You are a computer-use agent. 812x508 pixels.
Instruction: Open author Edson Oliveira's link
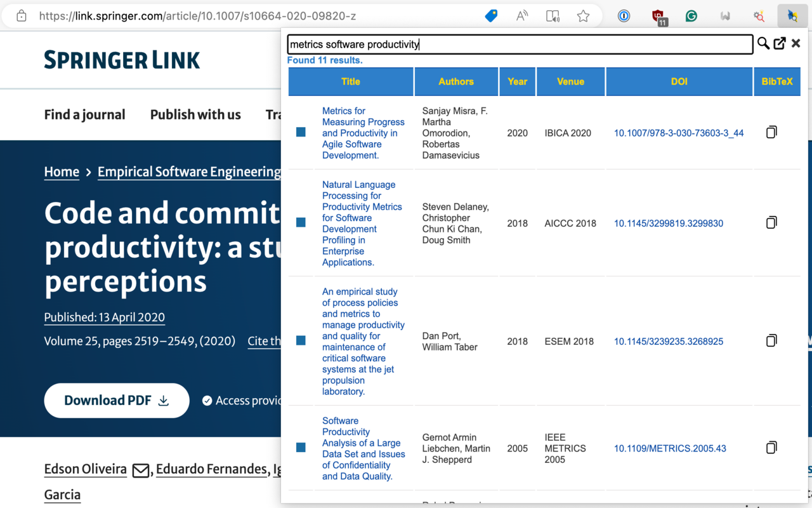click(x=86, y=469)
